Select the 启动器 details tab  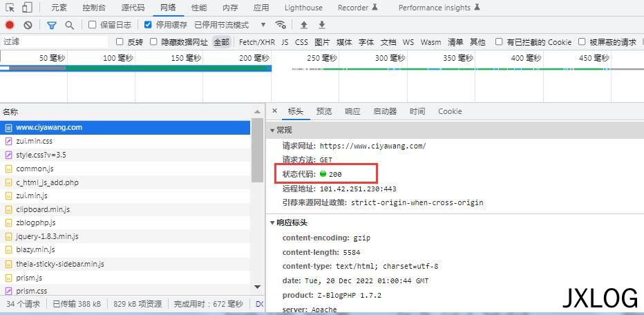(385, 111)
